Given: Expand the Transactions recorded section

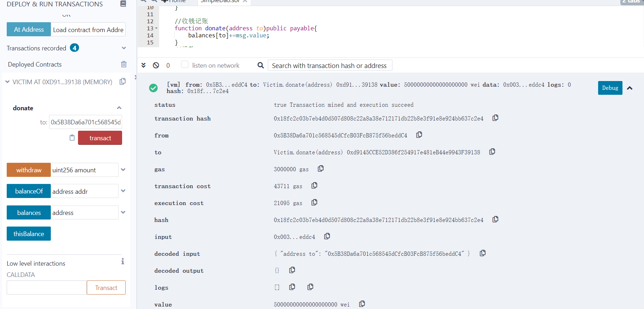Looking at the screenshot, I should coord(124,48).
